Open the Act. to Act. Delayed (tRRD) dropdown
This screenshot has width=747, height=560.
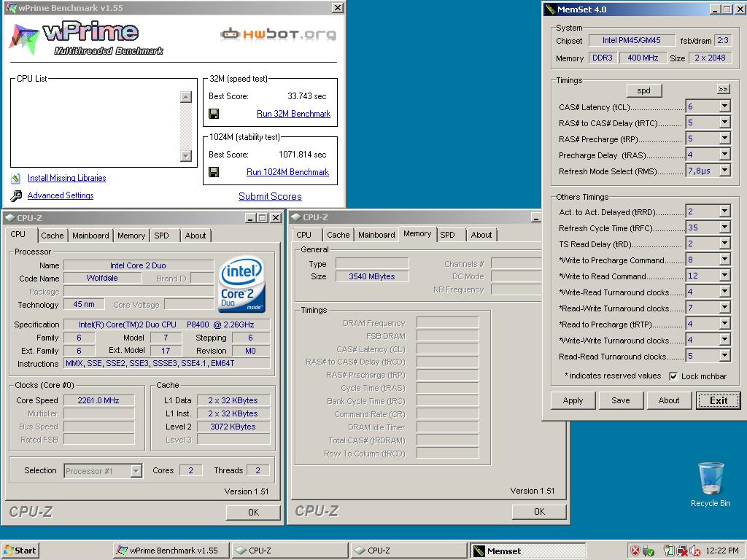tap(724, 211)
